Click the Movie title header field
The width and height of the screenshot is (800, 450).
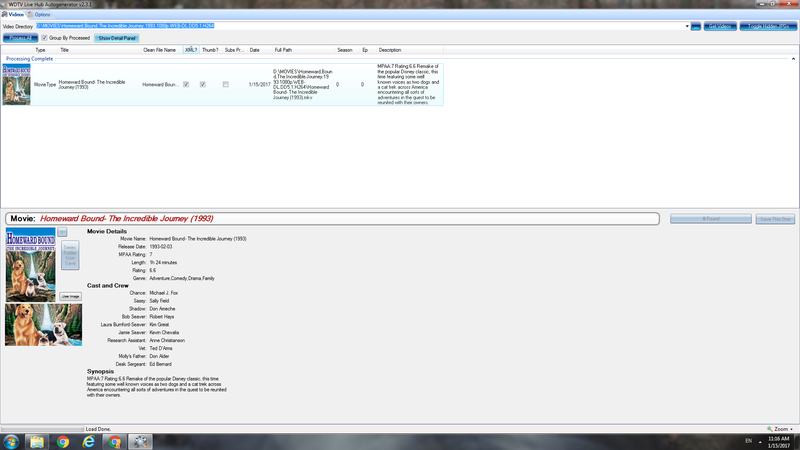332,218
